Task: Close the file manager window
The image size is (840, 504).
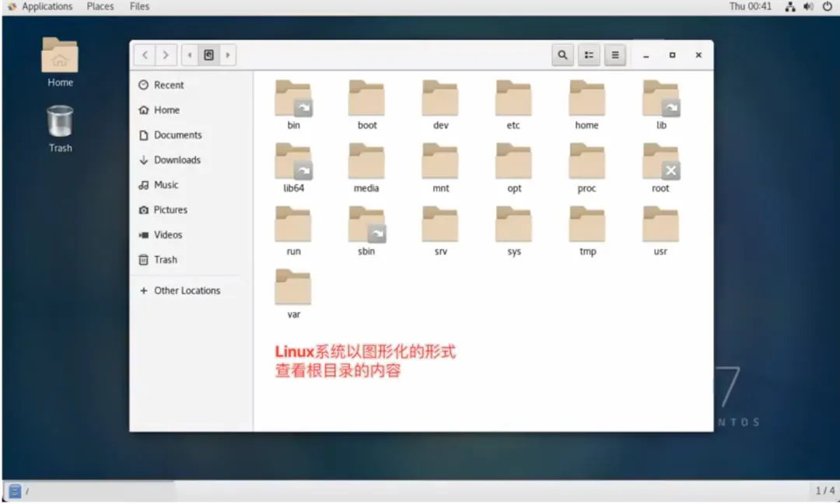Action: (x=698, y=54)
